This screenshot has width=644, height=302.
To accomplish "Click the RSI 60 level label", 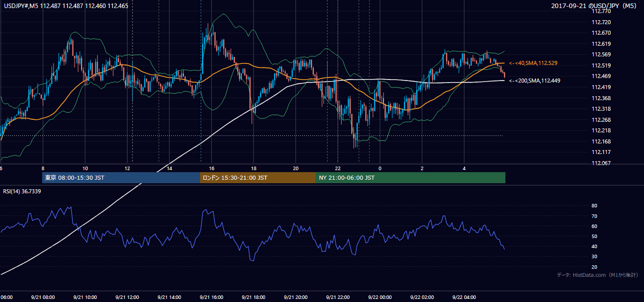I will (594, 226).
